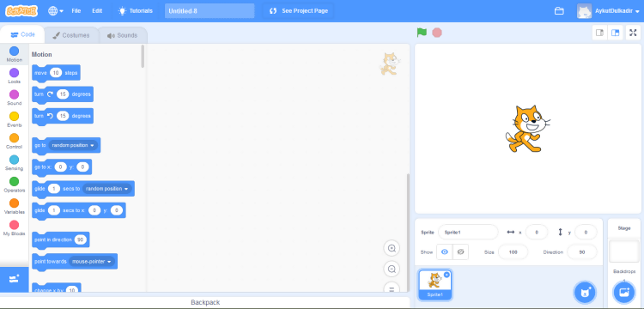
Task: Delete Sprite1 with its x button
Action: tap(447, 275)
